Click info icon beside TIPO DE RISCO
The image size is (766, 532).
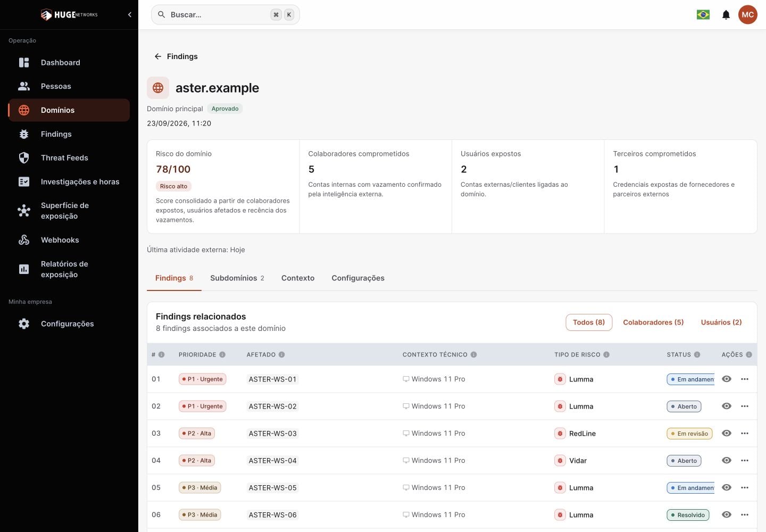606,355
